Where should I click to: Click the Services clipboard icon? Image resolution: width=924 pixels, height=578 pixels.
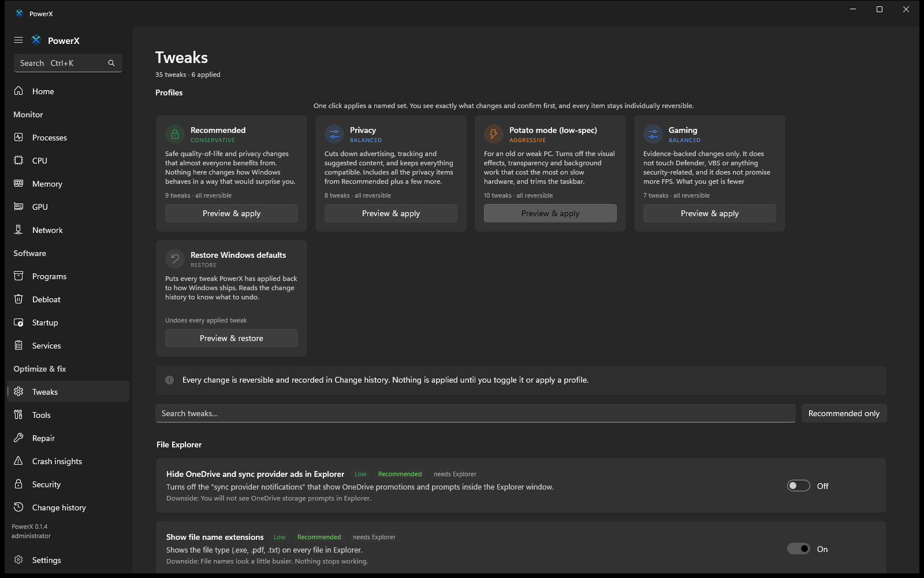point(18,345)
